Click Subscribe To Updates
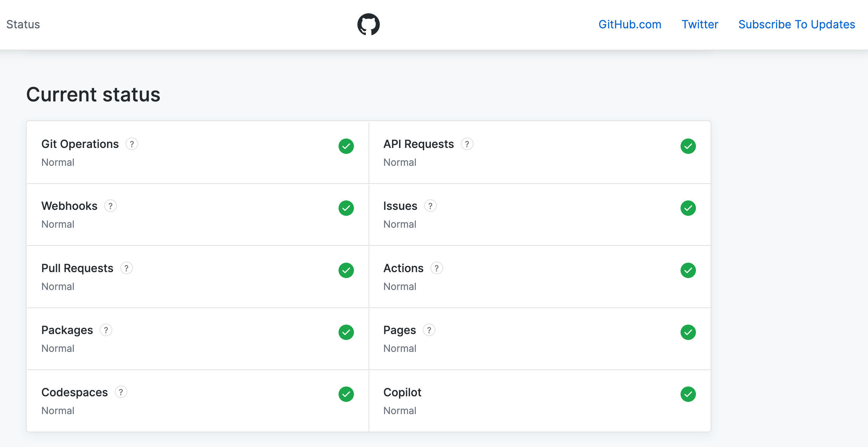The width and height of the screenshot is (868, 447). [x=797, y=24]
